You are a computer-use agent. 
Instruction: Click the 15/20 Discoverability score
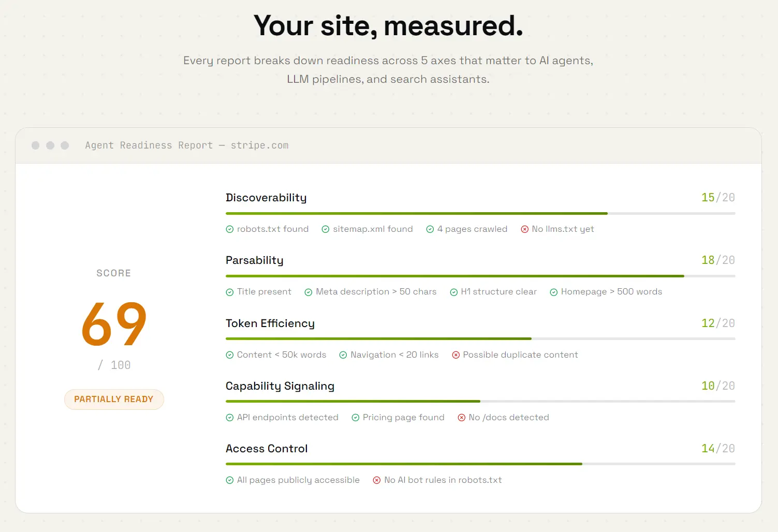pyautogui.click(x=718, y=198)
